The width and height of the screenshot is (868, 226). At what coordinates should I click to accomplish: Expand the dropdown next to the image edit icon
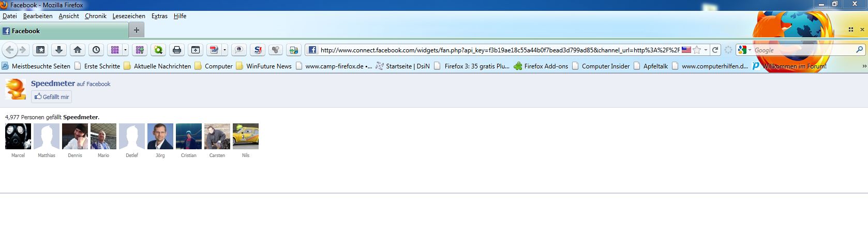tap(225, 50)
